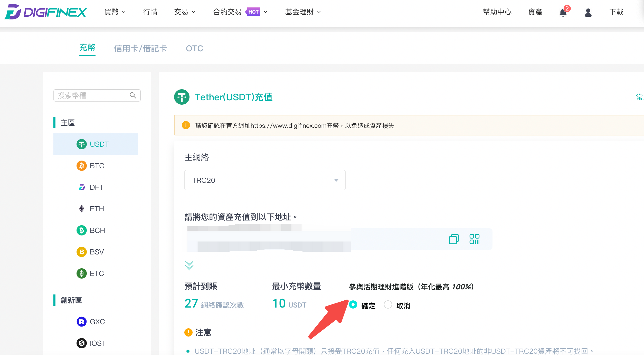Click the 預計到賬 label
Image resolution: width=644 pixels, height=355 pixels.
coord(201,286)
